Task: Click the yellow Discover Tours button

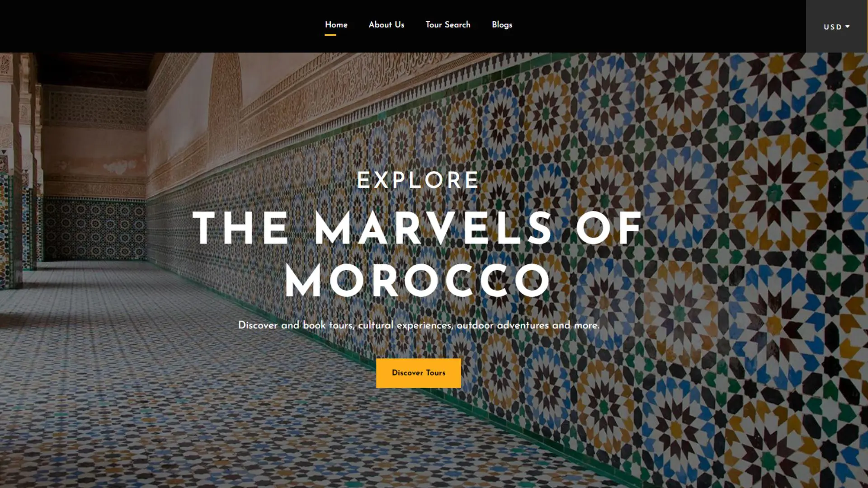Action: pos(418,373)
